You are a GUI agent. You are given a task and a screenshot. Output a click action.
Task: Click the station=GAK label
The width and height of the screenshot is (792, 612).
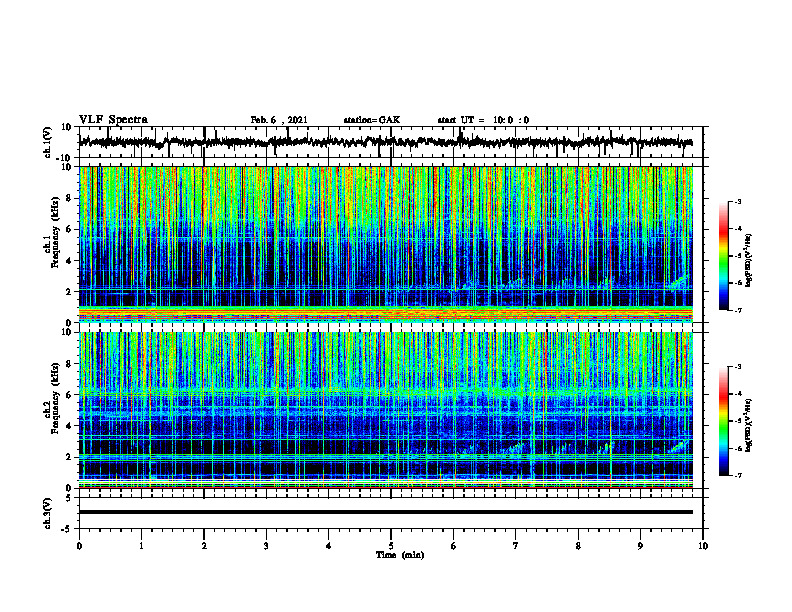click(372, 120)
